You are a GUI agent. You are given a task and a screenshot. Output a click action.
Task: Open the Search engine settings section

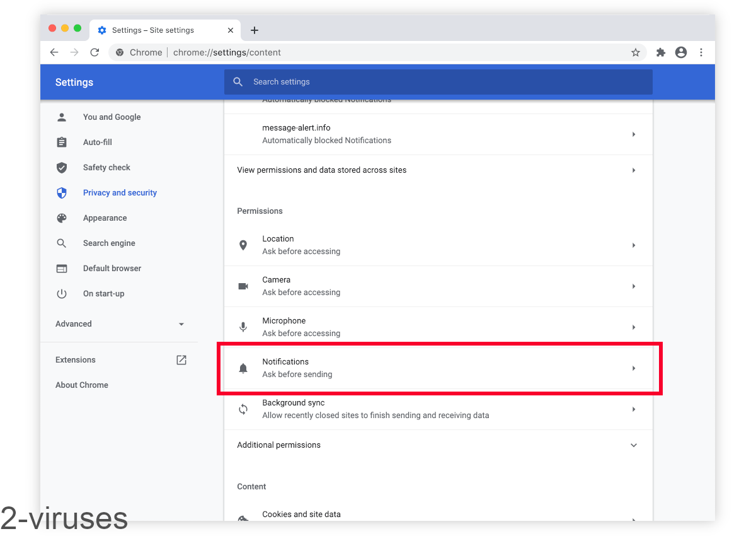[109, 243]
